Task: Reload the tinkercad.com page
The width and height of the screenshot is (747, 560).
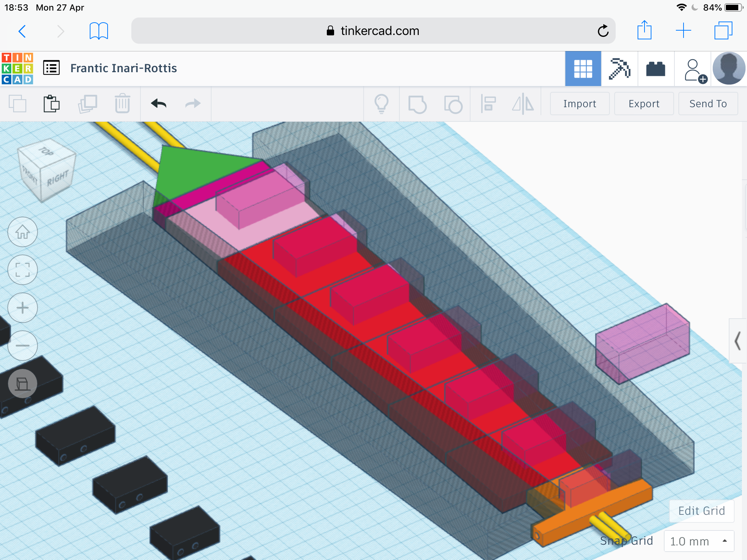Action: pyautogui.click(x=603, y=31)
